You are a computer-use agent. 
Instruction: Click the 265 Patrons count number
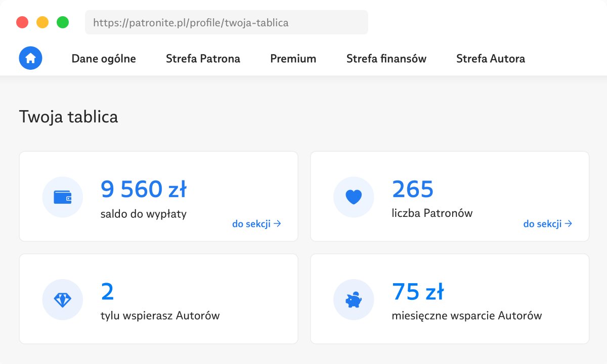tap(413, 190)
